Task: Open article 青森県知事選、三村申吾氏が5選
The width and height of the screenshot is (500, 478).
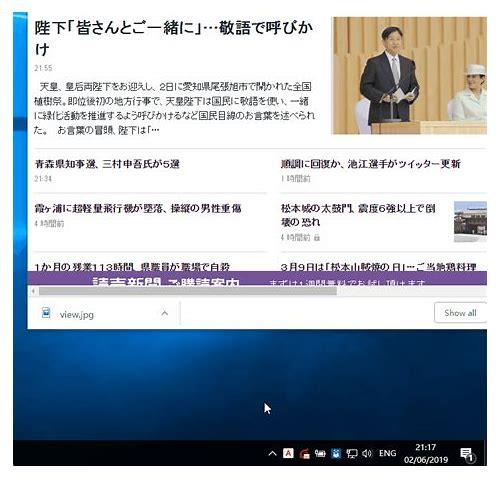Action: [107, 164]
